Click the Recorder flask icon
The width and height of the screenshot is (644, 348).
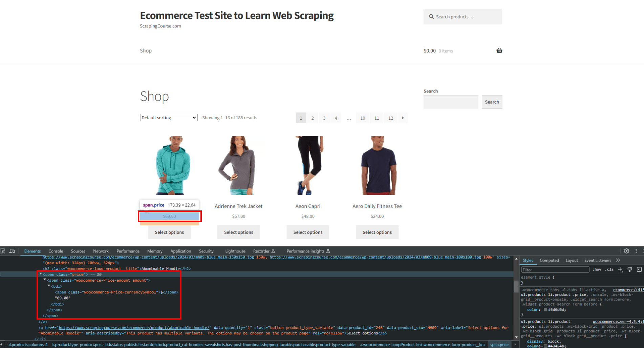273,251
